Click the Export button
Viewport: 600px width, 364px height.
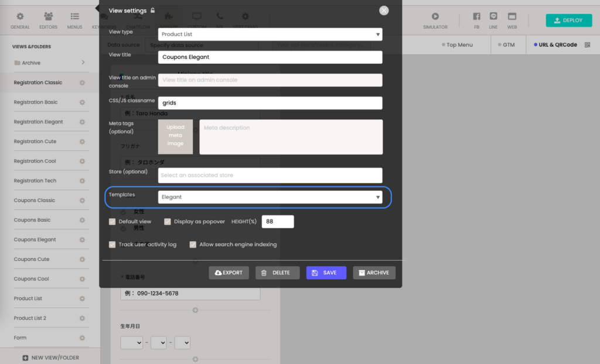[x=229, y=273]
